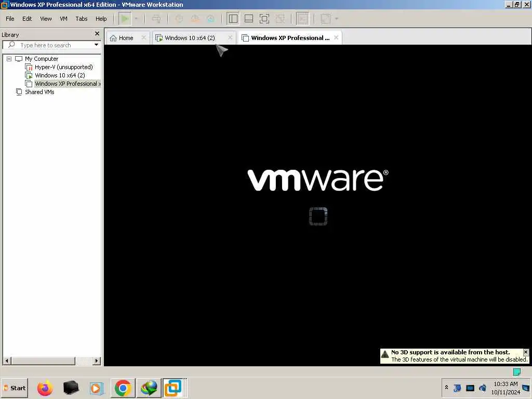Close the Windows XP Professional tab

tap(336, 37)
